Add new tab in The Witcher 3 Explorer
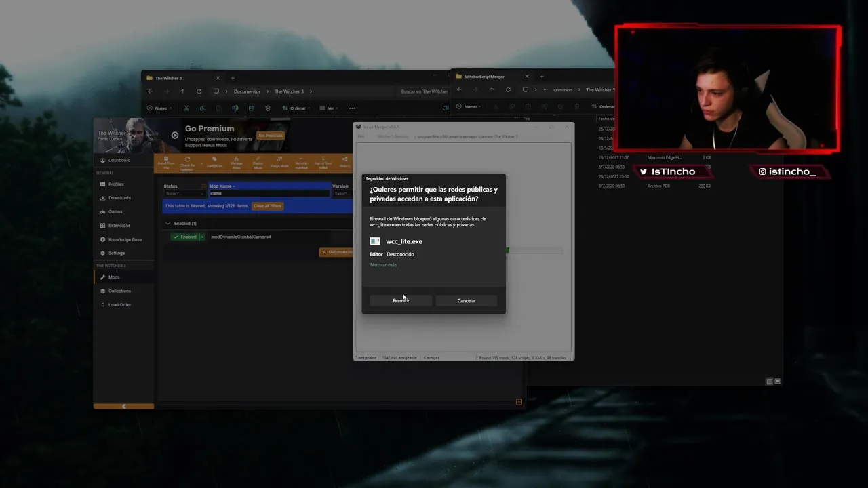Screen dimensions: 868x488 232,78
